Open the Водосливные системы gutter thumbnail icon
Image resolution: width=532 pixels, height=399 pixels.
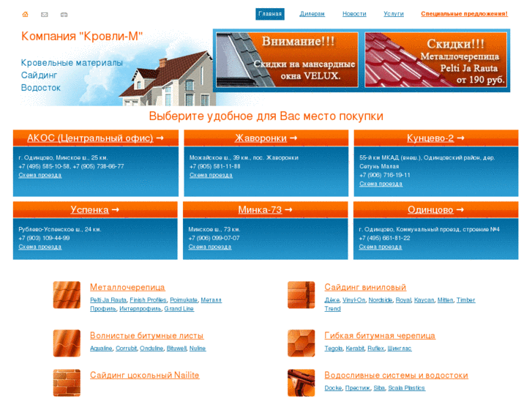point(301,383)
